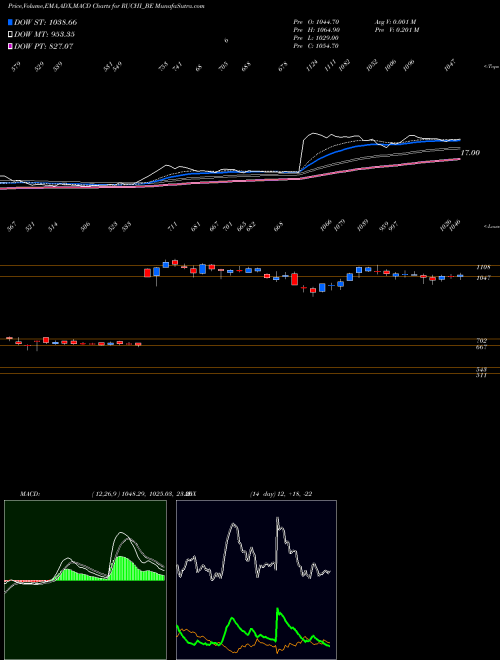Click the (14 day) ADX values text
The height and width of the screenshot is (660, 500).
tap(281, 494)
